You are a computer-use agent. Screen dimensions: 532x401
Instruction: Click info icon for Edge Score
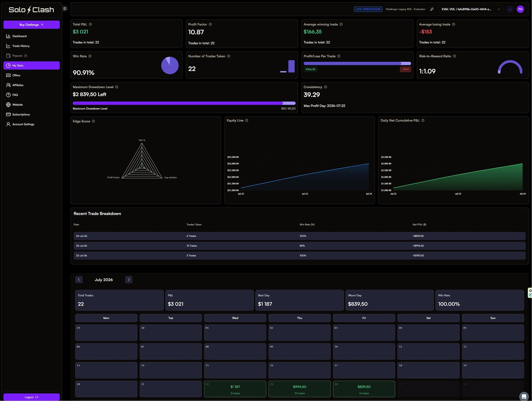pos(94,121)
